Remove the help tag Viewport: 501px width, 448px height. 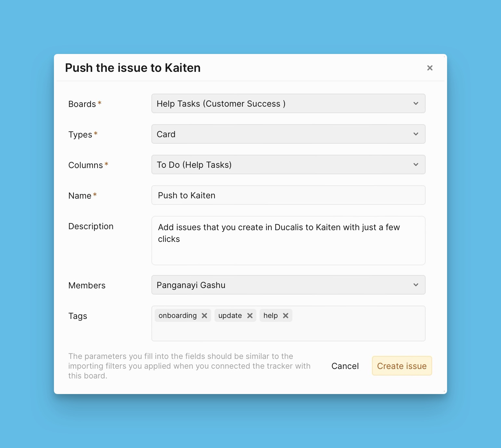(286, 316)
